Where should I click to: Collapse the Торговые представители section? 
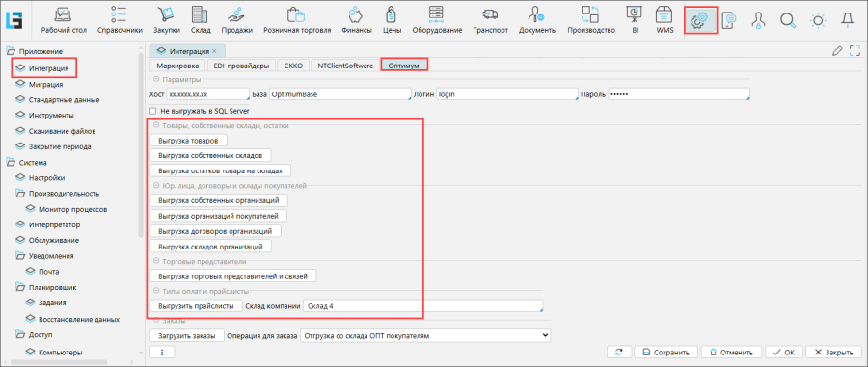pos(156,260)
